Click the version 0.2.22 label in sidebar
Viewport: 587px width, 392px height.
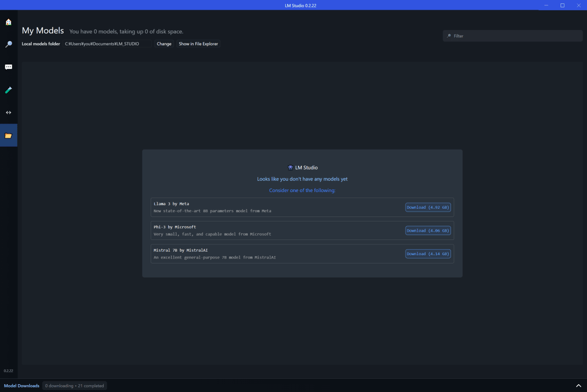8,371
